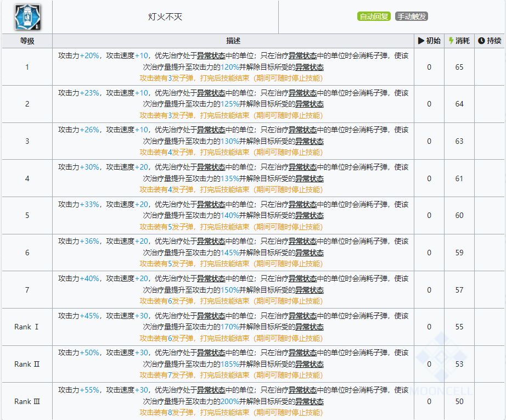The height and width of the screenshot is (420, 506).
Task: Click cost value 57
Action: coord(459,290)
